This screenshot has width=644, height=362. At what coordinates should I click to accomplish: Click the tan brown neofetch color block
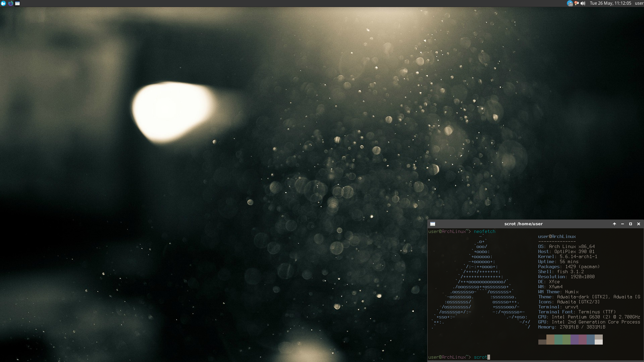pos(550,340)
